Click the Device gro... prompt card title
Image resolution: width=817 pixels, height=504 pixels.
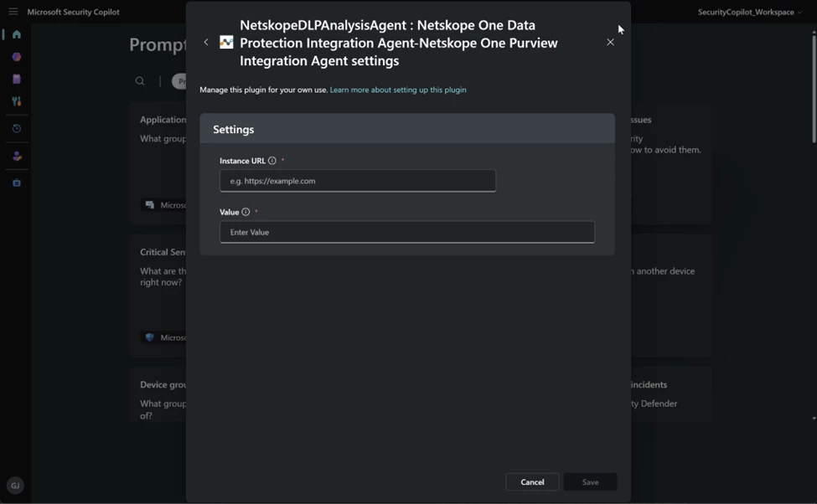point(163,385)
